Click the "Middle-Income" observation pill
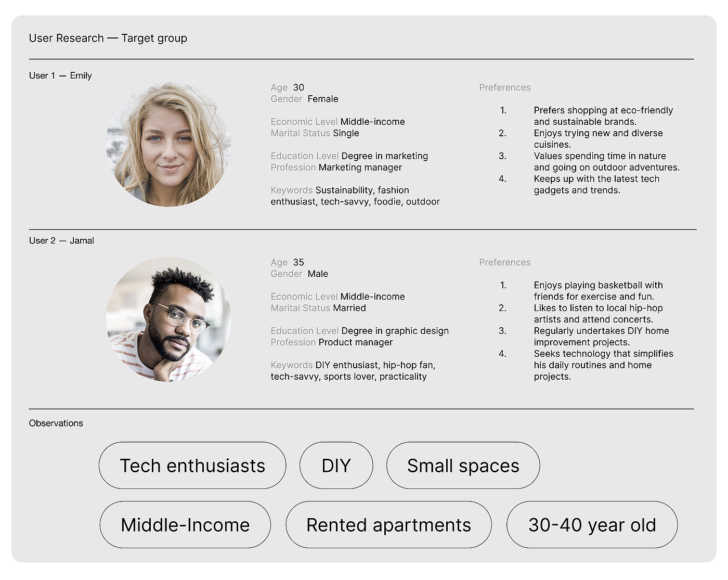This screenshot has width=728, height=580. pos(185,524)
